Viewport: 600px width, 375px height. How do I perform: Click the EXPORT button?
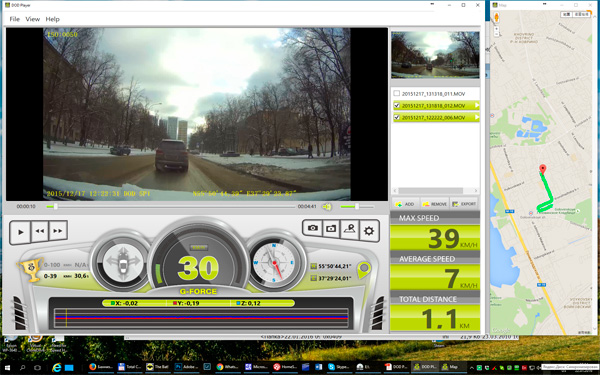pos(464,204)
